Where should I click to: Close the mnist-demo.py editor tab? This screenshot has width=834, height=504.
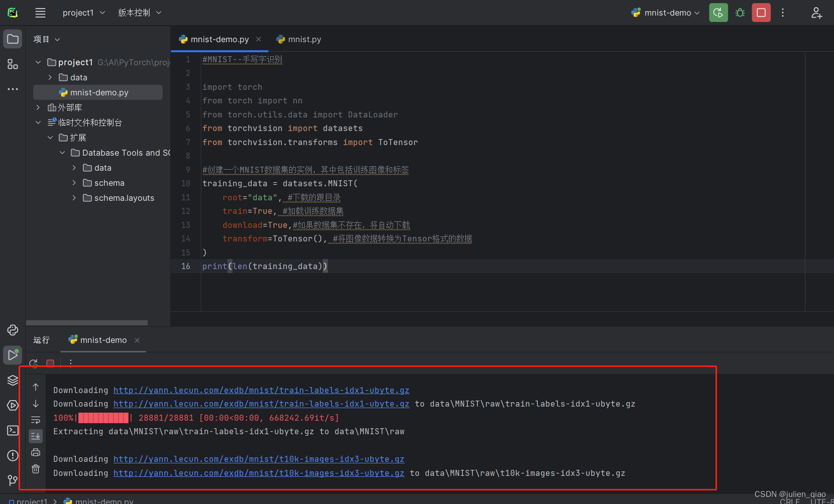click(x=259, y=39)
